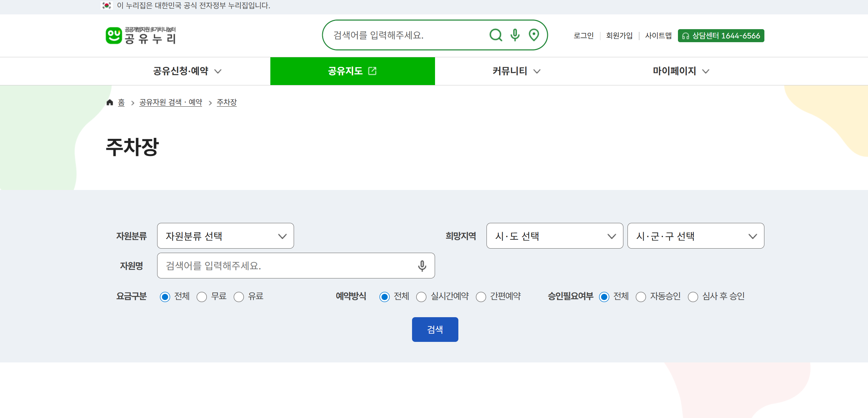The image size is (868, 418).
Task: Select the microphone icon in the top search bar
Action: click(514, 35)
